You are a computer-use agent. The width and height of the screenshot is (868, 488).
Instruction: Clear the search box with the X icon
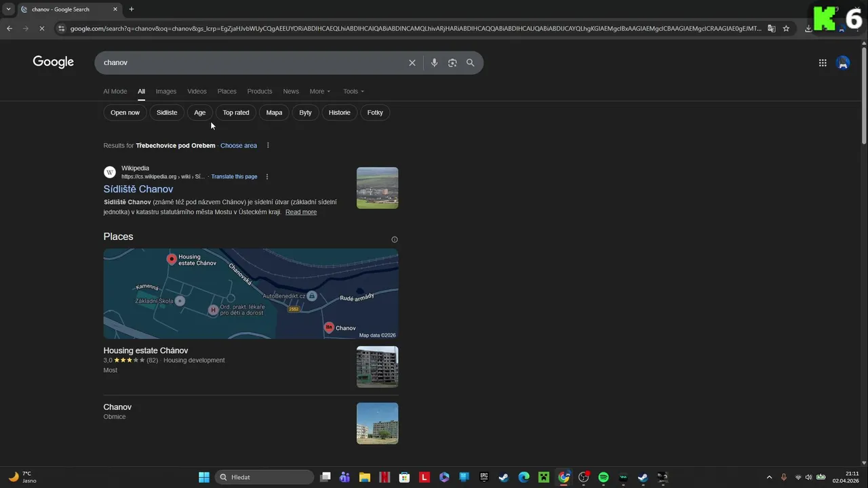click(x=412, y=62)
